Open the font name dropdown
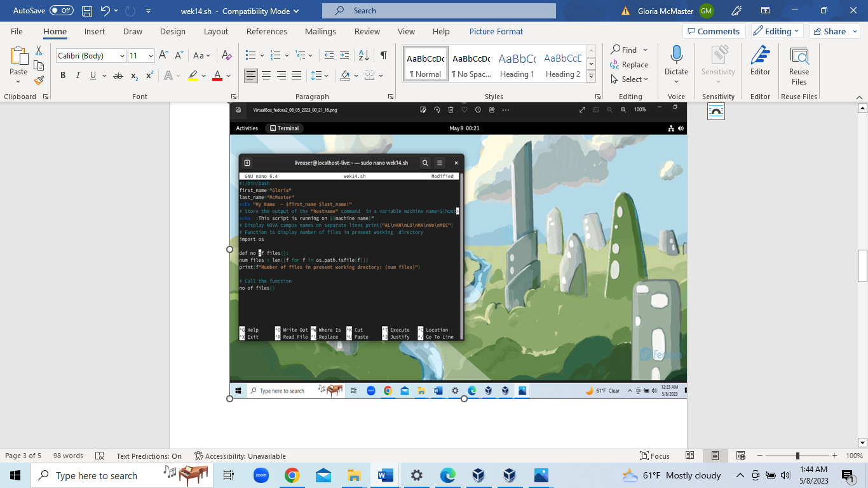868x488 pixels. [121, 56]
